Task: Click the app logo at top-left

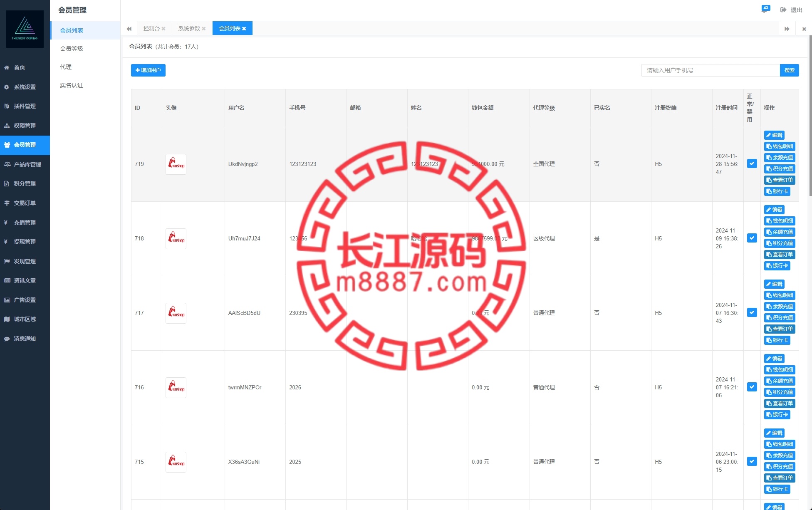Action: tap(25, 29)
